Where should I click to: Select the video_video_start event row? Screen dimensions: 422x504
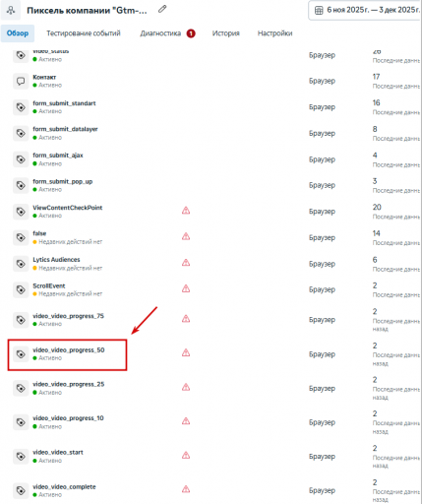tap(211, 456)
